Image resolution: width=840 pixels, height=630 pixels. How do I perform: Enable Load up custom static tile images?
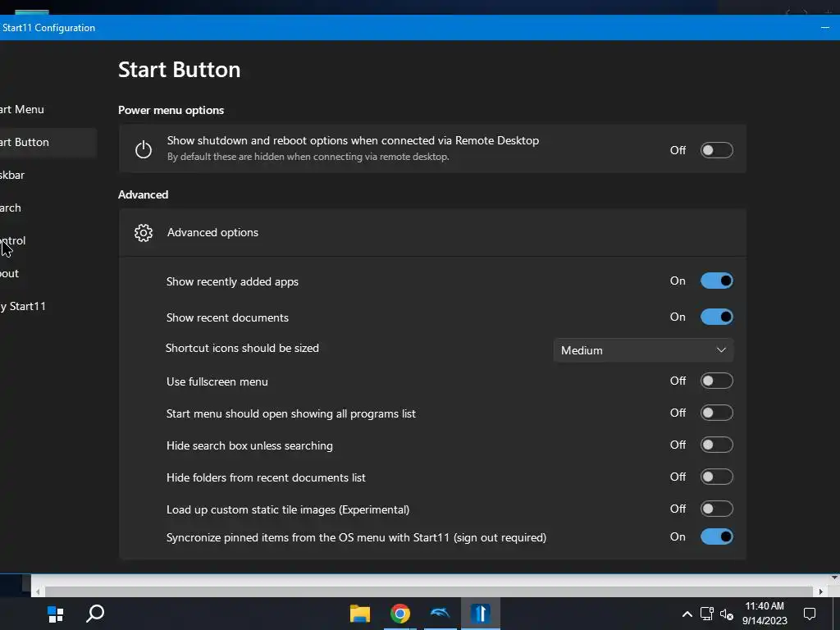pos(716,509)
